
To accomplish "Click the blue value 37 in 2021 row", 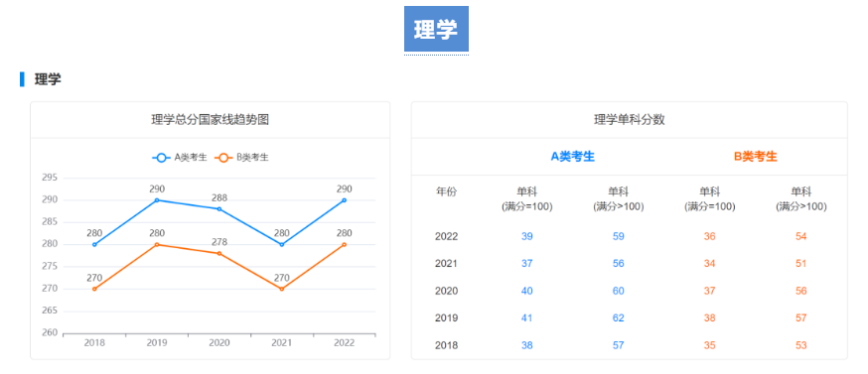I will tap(527, 264).
